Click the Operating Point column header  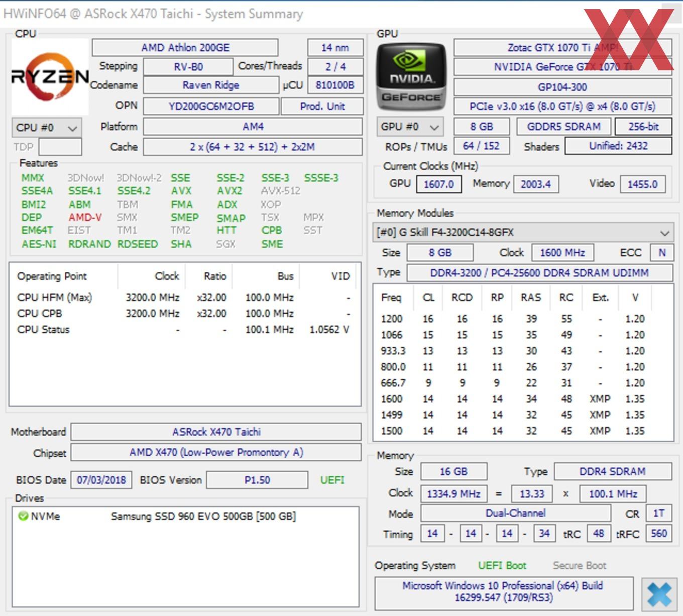(x=52, y=276)
